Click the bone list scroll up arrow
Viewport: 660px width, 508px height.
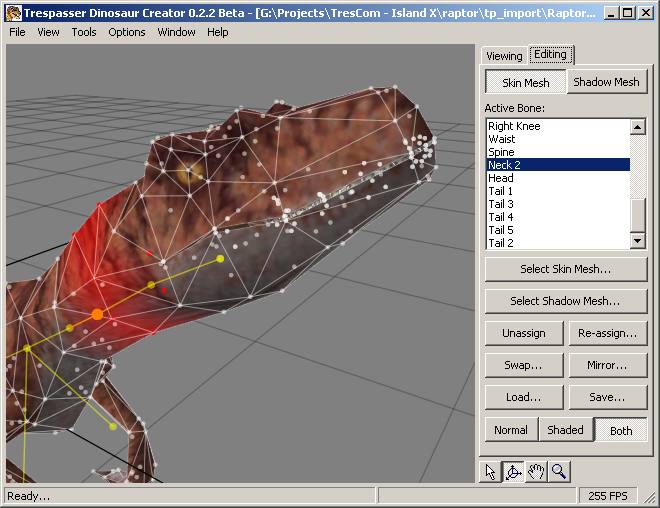coord(638,127)
